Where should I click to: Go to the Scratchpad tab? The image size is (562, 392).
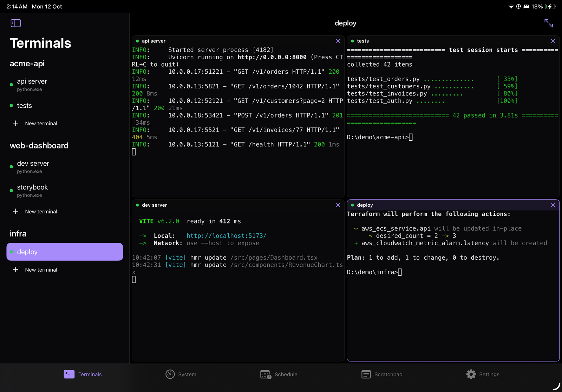click(382, 374)
